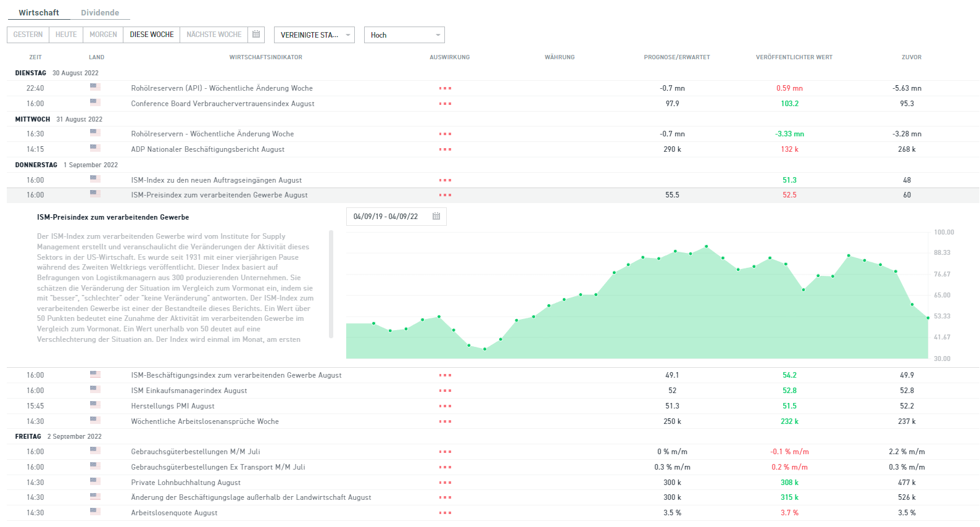Click the impact dots for Arbeitslosenquote August
This screenshot has width=980, height=527.
click(x=446, y=513)
